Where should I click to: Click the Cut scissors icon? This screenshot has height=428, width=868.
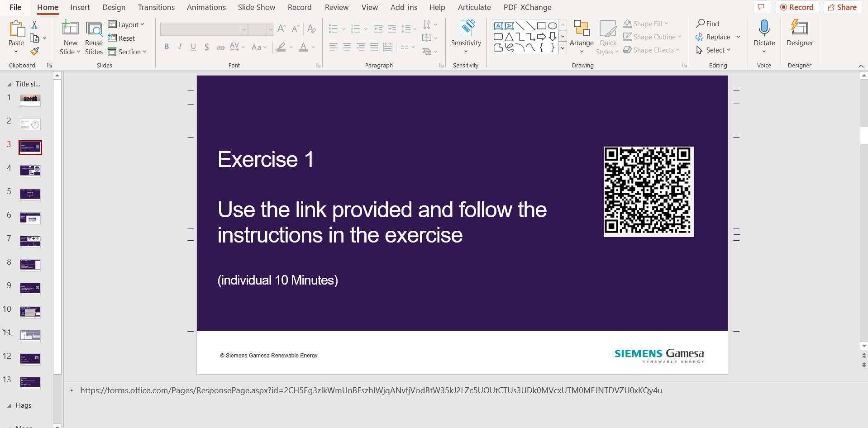(x=34, y=25)
